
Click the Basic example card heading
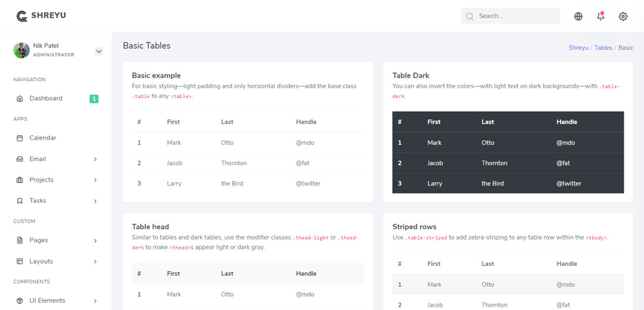(156, 75)
